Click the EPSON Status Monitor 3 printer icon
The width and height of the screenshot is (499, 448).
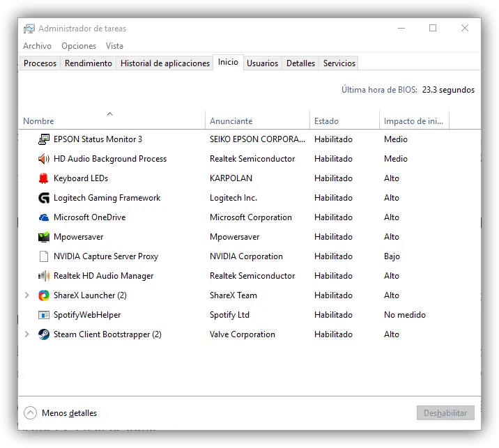[x=44, y=139]
